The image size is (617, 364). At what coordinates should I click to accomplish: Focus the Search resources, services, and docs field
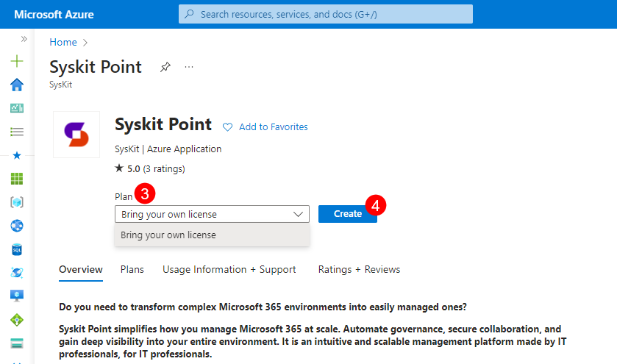[326, 14]
